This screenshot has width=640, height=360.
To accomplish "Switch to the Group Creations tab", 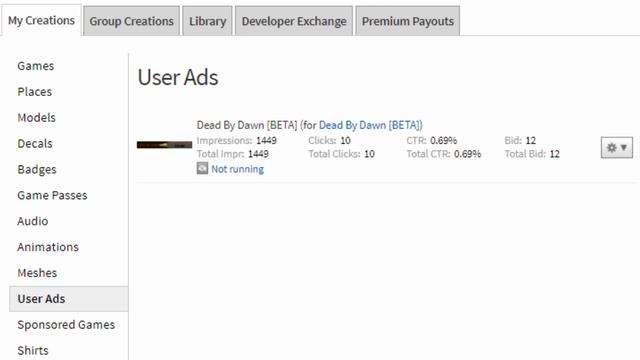I will (x=131, y=21).
